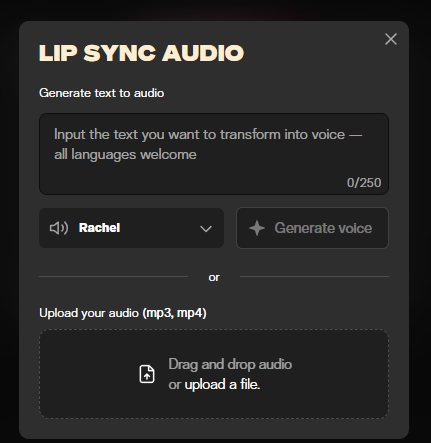This screenshot has height=443, width=431.
Task: Open the Rachel voice selector
Action: 131,228
